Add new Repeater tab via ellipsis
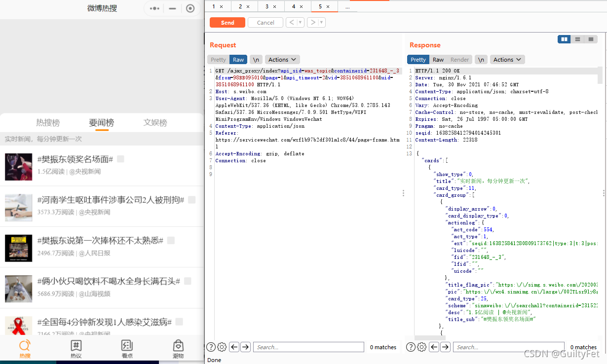Viewport: 607px width, 364px height. pyautogui.click(x=347, y=6)
